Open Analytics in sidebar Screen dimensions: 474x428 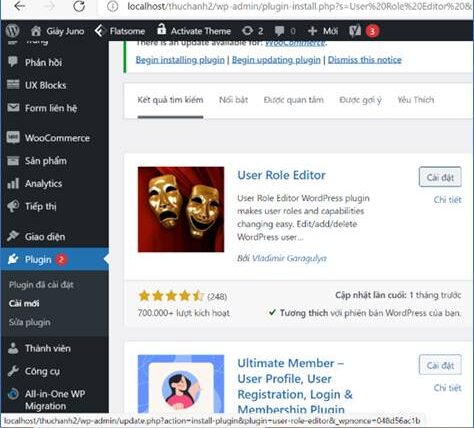(35, 183)
